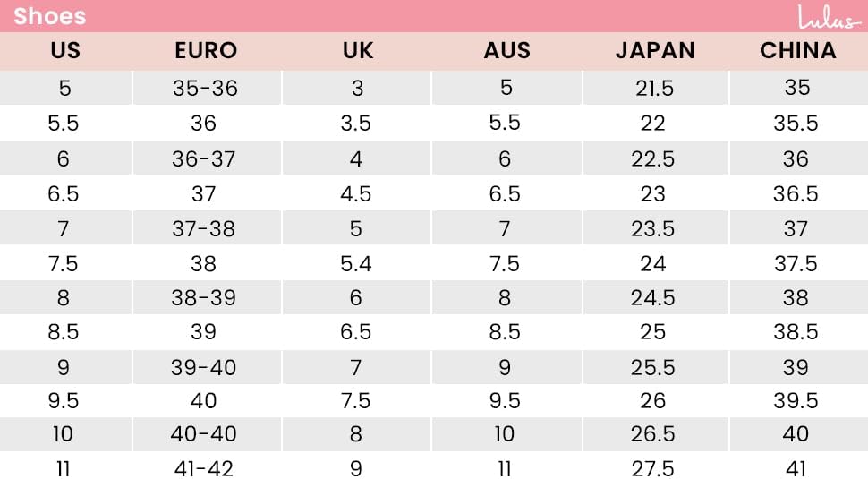Click the EURO 35-36 cell

point(206,88)
